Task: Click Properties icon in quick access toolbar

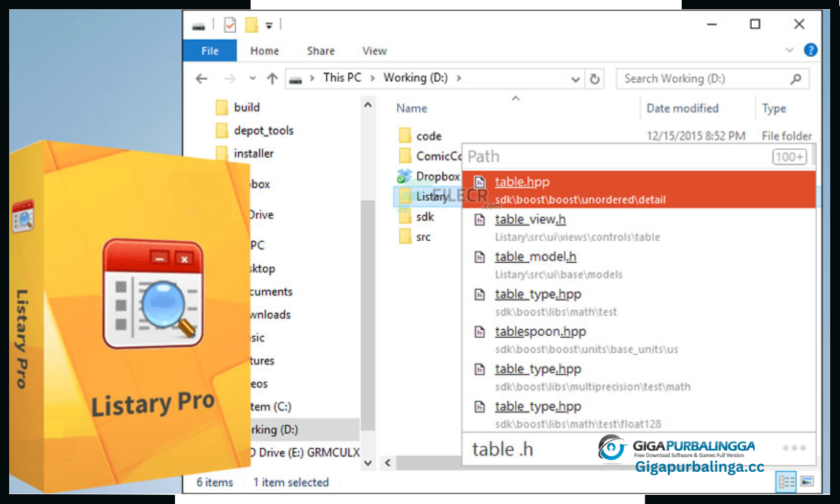Action: [230, 25]
